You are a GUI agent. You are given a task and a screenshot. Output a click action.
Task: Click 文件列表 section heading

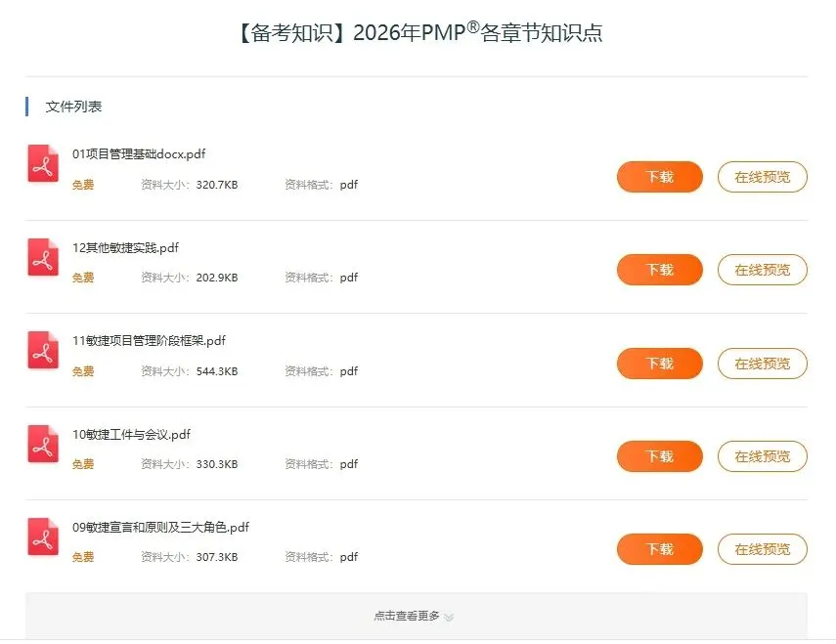[73, 107]
